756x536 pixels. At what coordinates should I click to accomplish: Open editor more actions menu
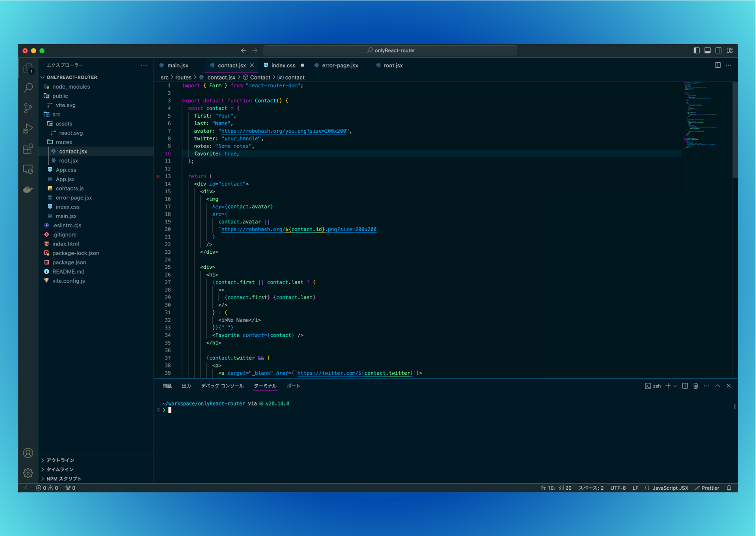pos(729,65)
